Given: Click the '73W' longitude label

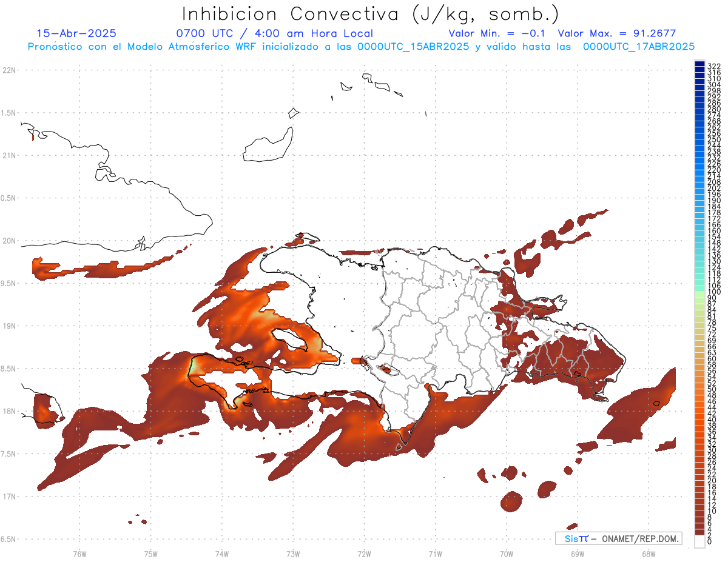Looking at the screenshot, I should point(293,554).
